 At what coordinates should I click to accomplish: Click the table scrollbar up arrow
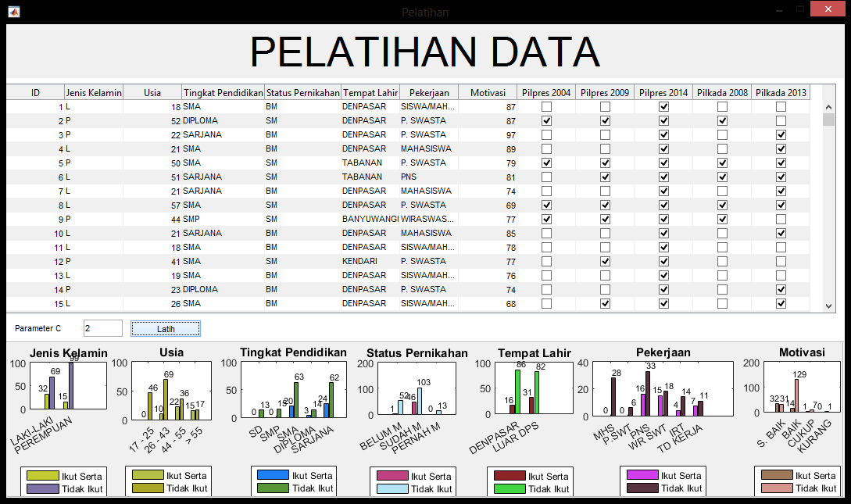coord(828,92)
